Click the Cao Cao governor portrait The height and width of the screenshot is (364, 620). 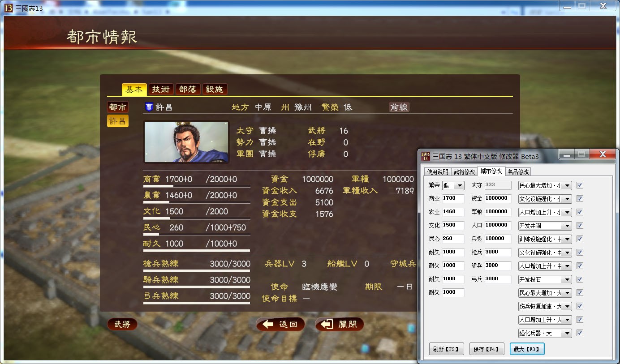click(186, 142)
